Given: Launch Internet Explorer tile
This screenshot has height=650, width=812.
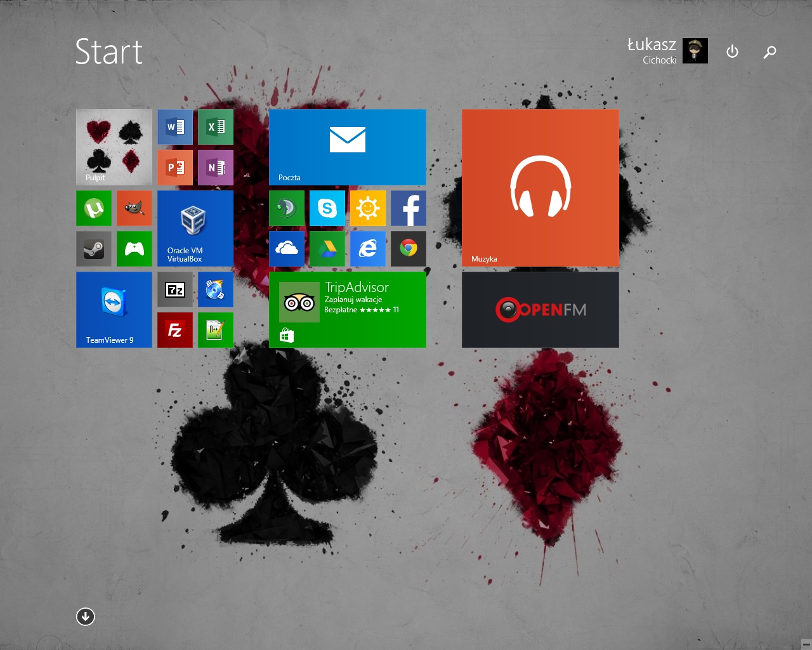Looking at the screenshot, I should (x=368, y=249).
